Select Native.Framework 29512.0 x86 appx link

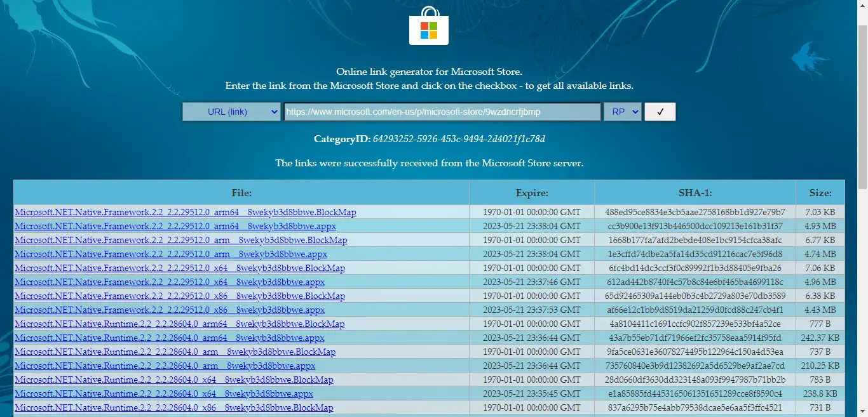[x=170, y=310]
